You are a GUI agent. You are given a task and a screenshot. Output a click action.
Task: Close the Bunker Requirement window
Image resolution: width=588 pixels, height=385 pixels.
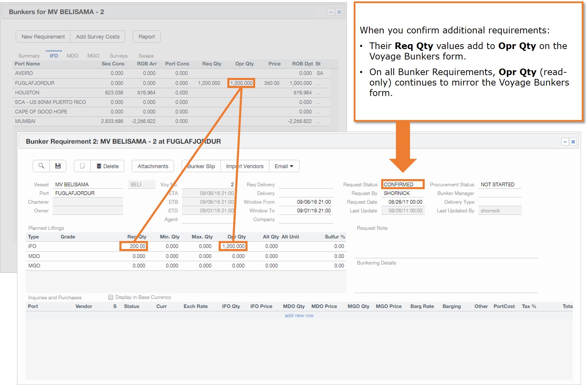(573, 142)
